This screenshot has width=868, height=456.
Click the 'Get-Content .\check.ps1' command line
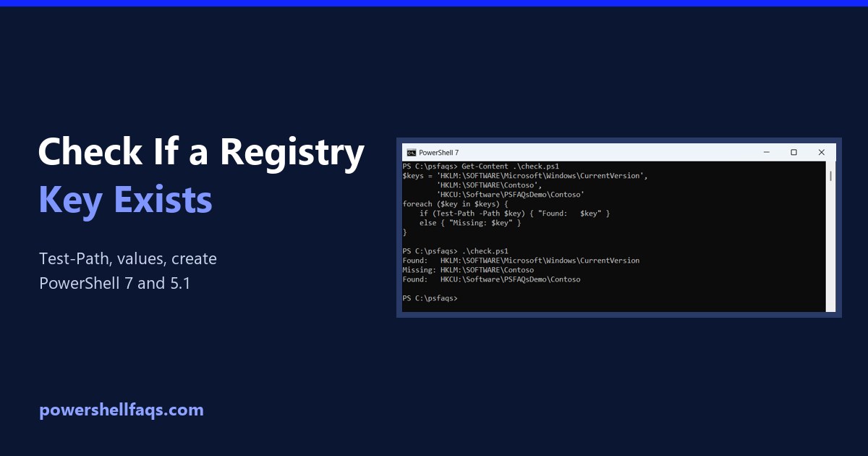(x=480, y=166)
